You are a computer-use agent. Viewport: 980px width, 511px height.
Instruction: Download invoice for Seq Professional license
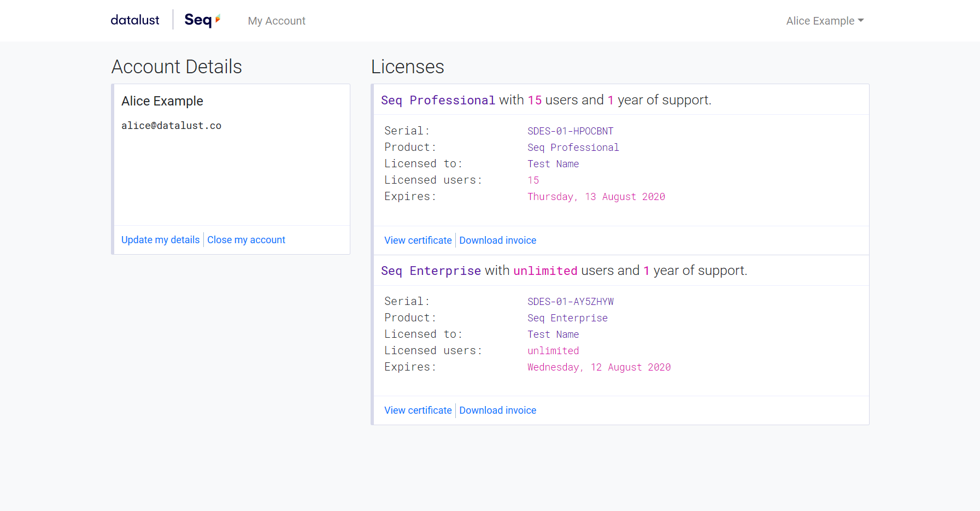[498, 240]
